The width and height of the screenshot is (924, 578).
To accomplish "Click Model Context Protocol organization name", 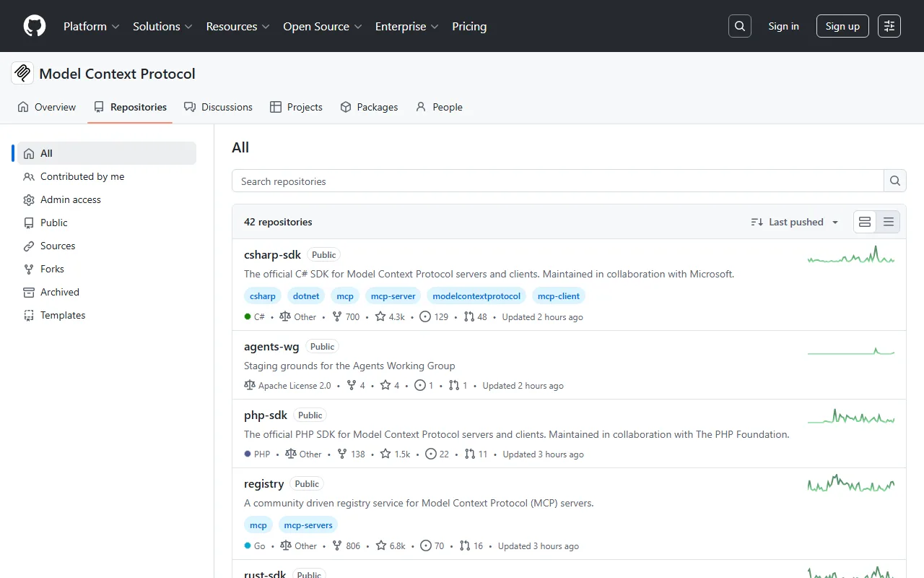I will point(117,73).
